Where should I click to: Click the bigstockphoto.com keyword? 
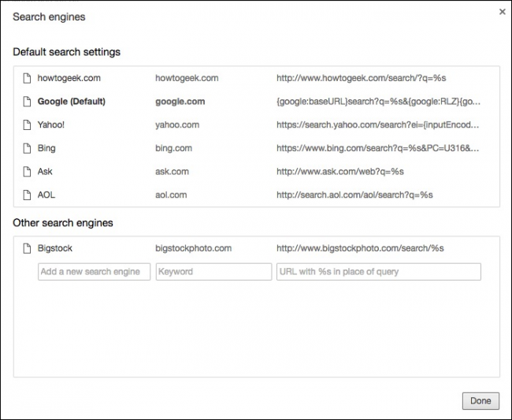click(x=193, y=248)
